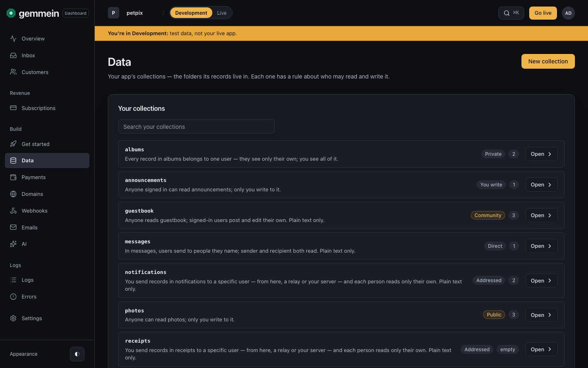The image size is (588, 368).
Task: Click the Inbox tray icon
Action: (x=13, y=55)
